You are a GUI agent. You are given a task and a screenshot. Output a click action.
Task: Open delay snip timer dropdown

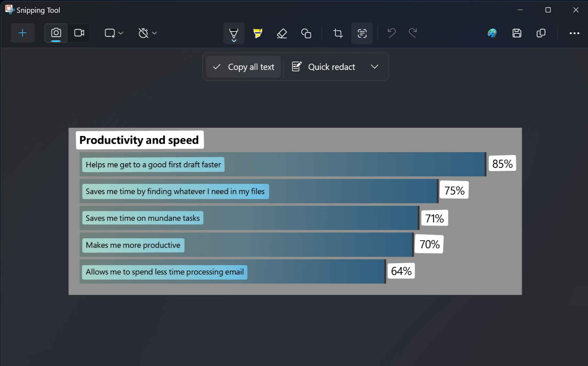pos(148,33)
